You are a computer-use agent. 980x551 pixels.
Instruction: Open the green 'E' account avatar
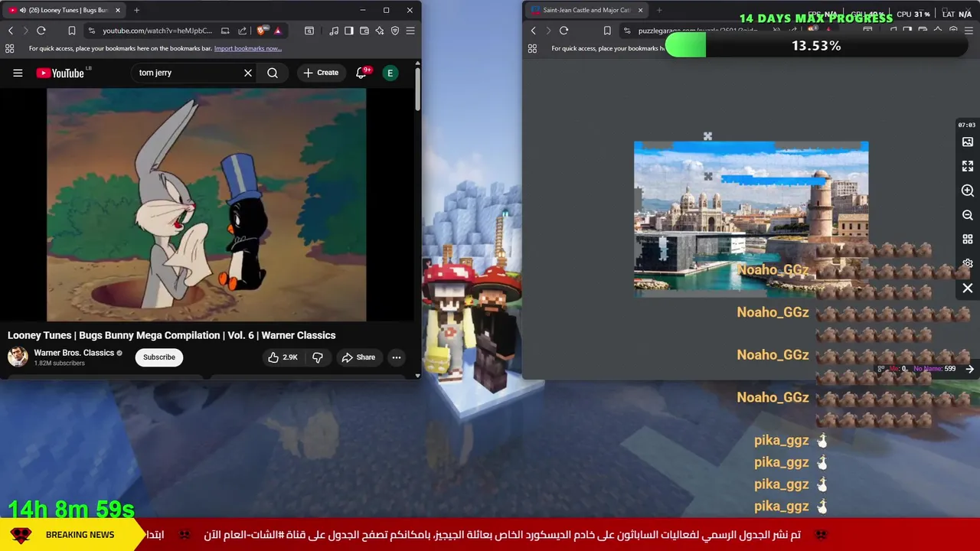point(390,73)
